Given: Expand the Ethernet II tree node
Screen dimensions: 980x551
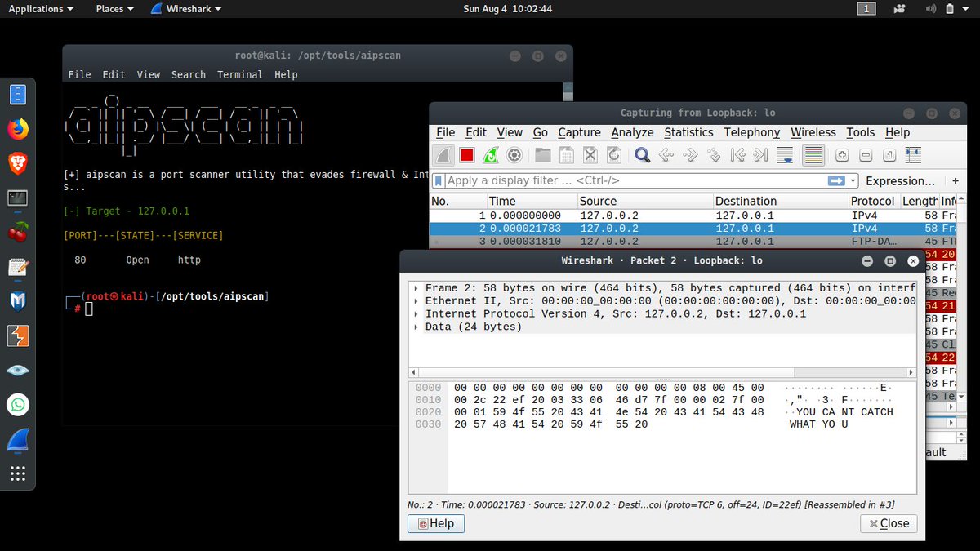Looking at the screenshot, I should click(416, 301).
